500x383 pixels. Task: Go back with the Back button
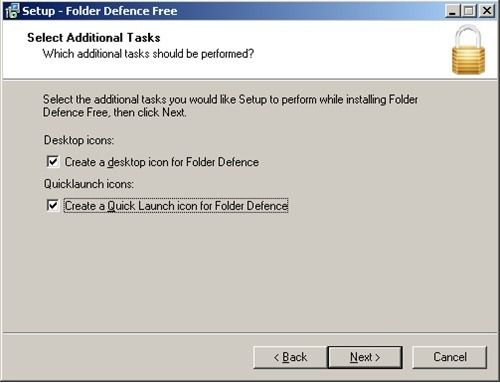tap(290, 357)
